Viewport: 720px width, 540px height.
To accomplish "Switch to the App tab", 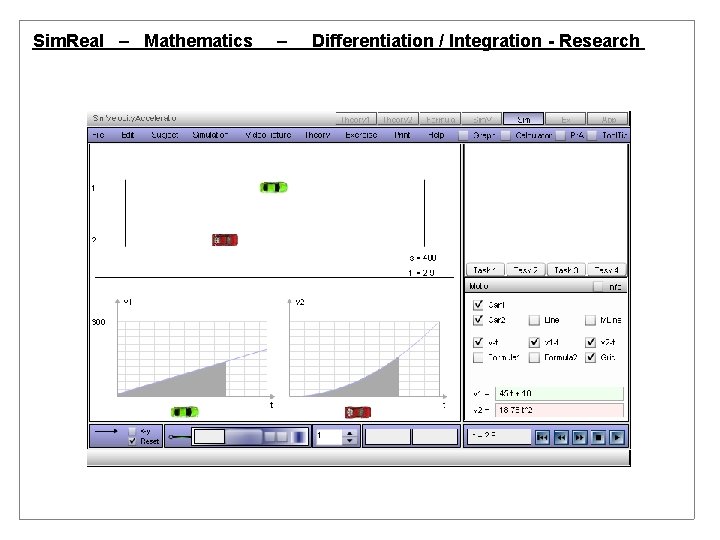I will click(x=608, y=119).
